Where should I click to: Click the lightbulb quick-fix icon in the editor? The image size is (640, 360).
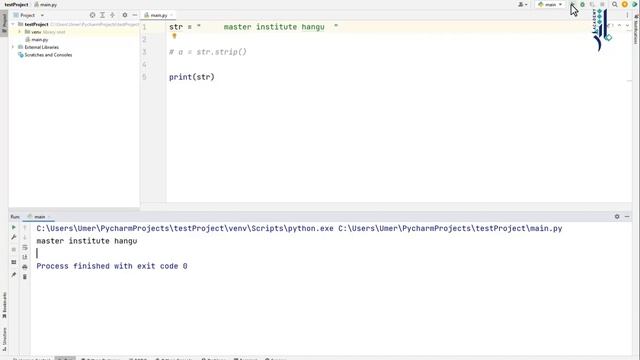click(x=174, y=36)
